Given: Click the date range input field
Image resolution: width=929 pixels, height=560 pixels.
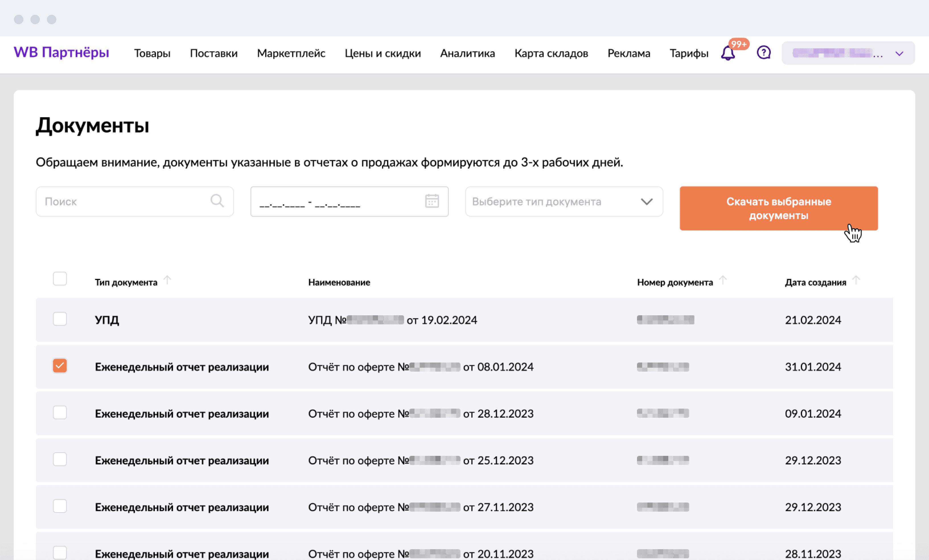Looking at the screenshot, I should pyautogui.click(x=350, y=202).
